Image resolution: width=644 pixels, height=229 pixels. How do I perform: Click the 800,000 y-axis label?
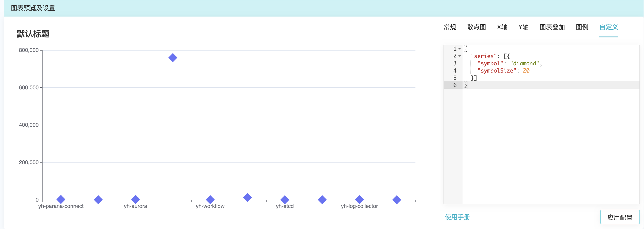[x=29, y=50]
